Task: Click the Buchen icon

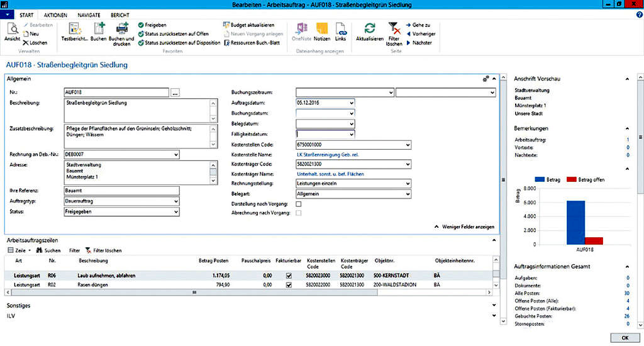Action: click(98, 29)
